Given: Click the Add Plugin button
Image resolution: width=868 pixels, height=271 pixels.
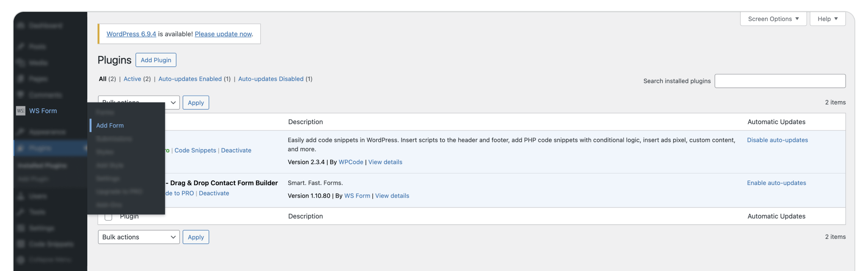Looking at the screenshot, I should click(x=156, y=60).
